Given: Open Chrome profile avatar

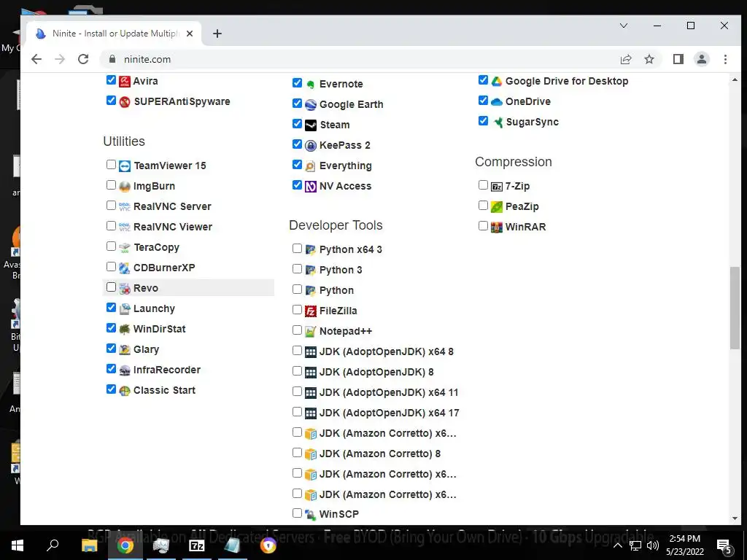Looking at the screenshot, I should tap(702, 59).
